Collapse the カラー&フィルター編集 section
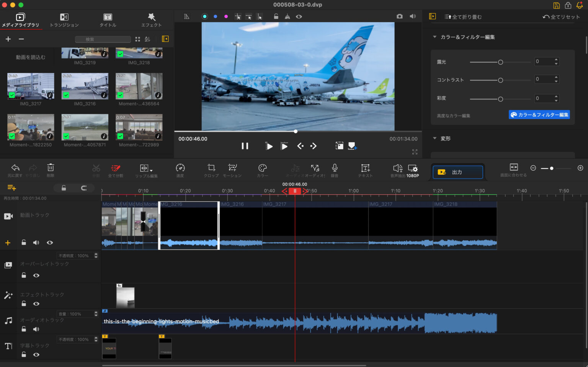The height and width of the screenshot is (367, 588). [434, 37]
